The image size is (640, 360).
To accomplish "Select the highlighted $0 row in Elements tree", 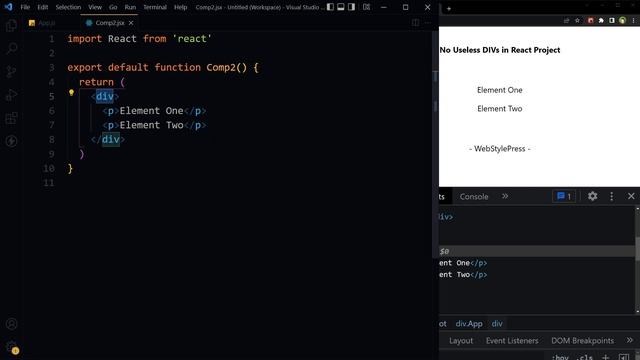I will click(x=537, y=251).
